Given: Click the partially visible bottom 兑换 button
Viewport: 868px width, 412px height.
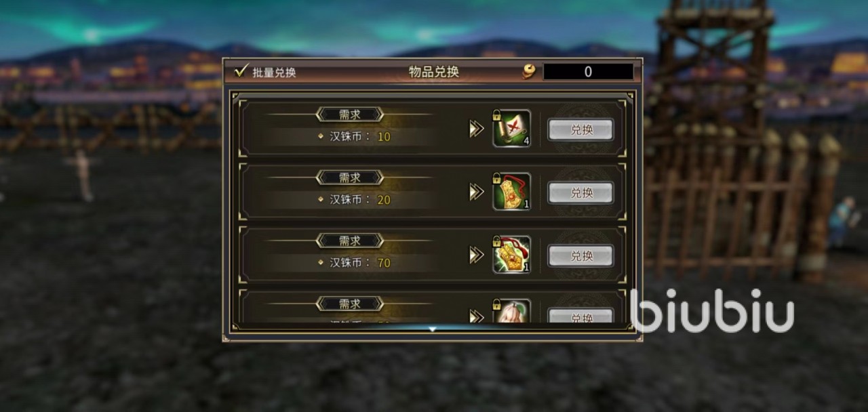Looking at the screenshot, I should (x=581, y=316).
